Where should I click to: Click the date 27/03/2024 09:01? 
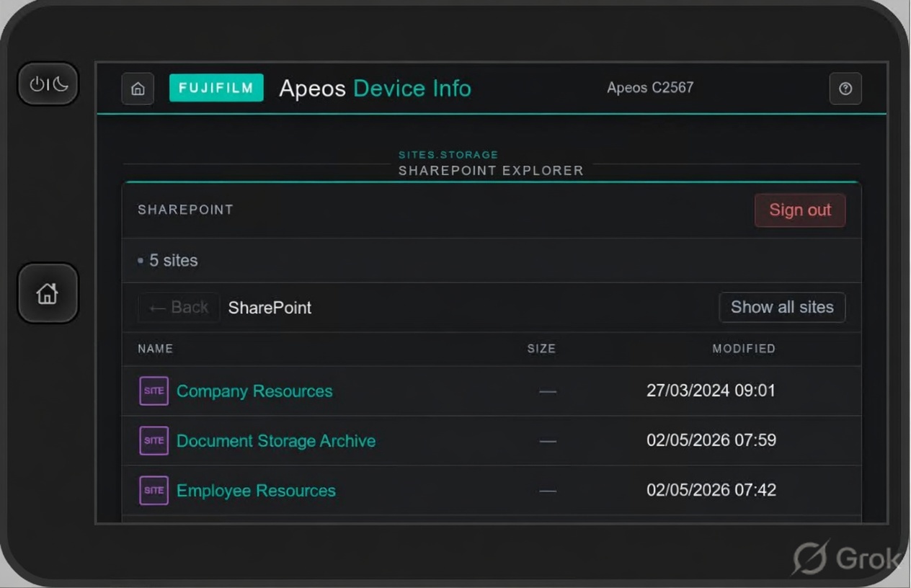click(711, 391)
